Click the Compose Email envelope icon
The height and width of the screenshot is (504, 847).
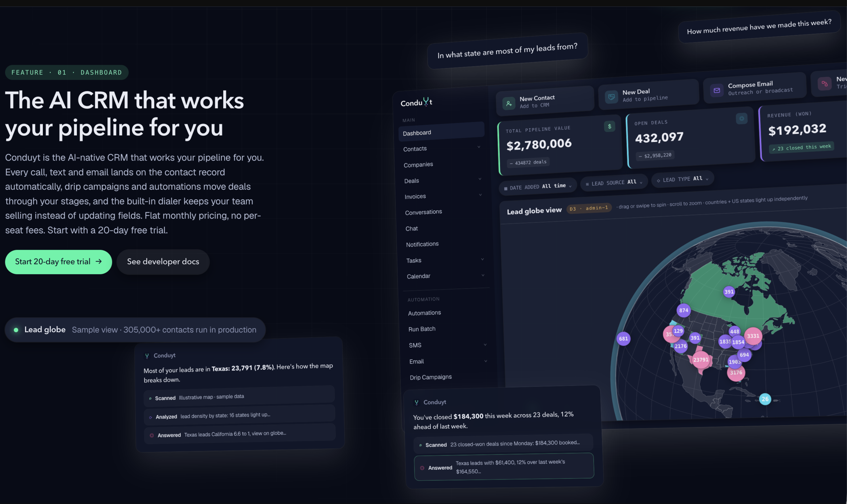tap(717, 90)
